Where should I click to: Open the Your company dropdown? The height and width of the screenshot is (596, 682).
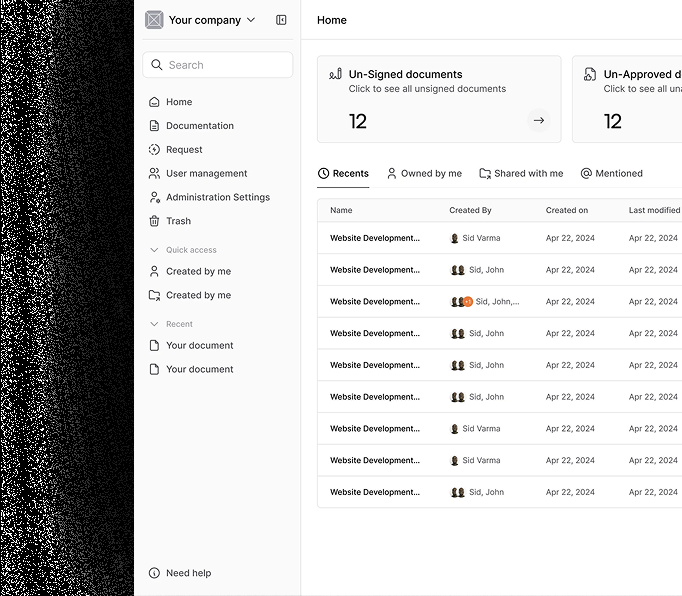[250, 20]
